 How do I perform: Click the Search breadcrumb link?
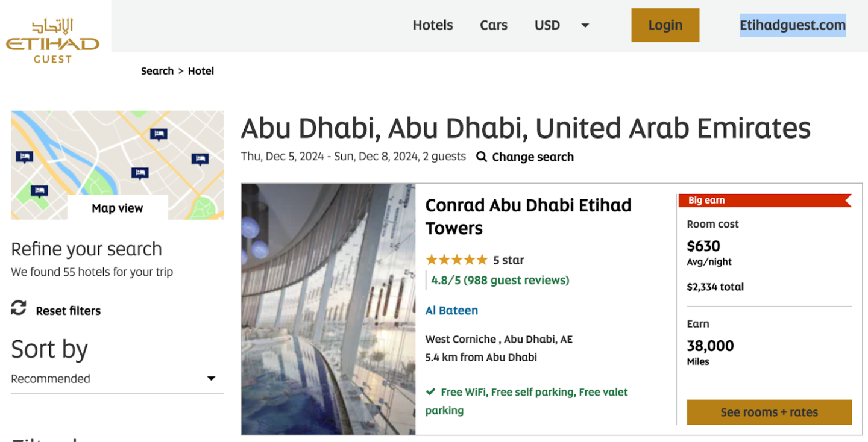coord(157,71)
